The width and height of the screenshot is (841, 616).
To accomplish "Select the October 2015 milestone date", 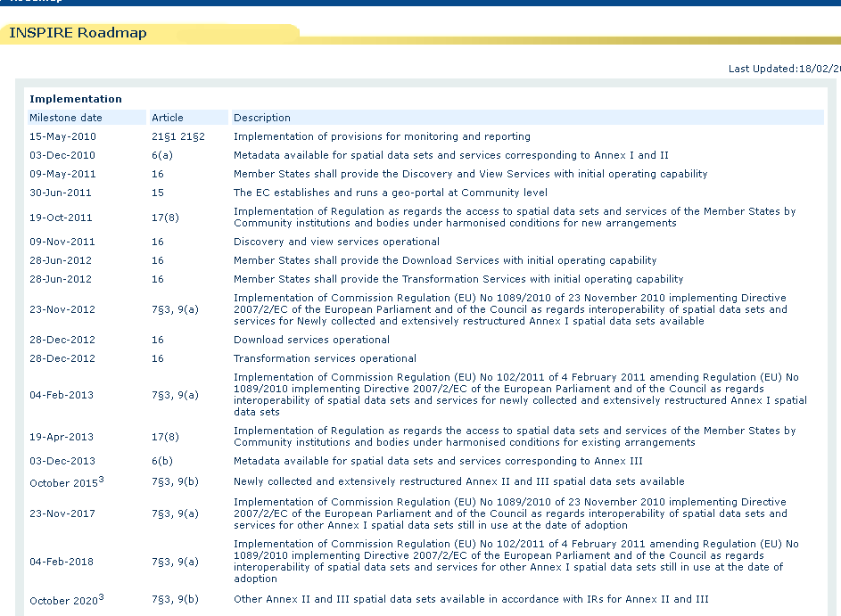I will pos(67,482).
